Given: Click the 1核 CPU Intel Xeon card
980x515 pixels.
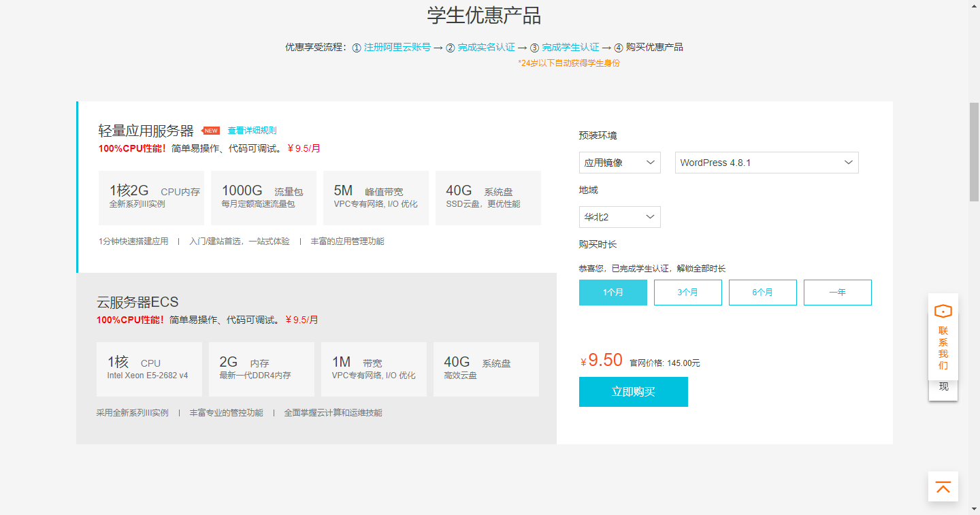Looking at the screenshot, I should [149, 369].
